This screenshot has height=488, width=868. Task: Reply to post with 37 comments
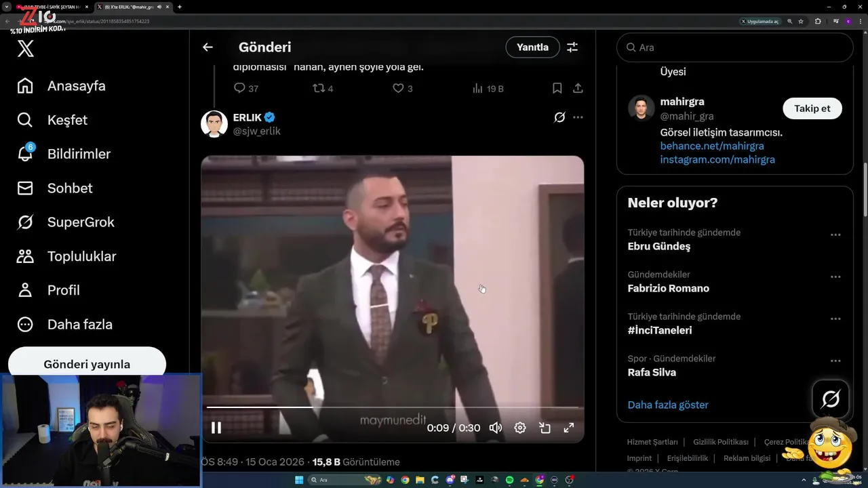click(245, 88)
